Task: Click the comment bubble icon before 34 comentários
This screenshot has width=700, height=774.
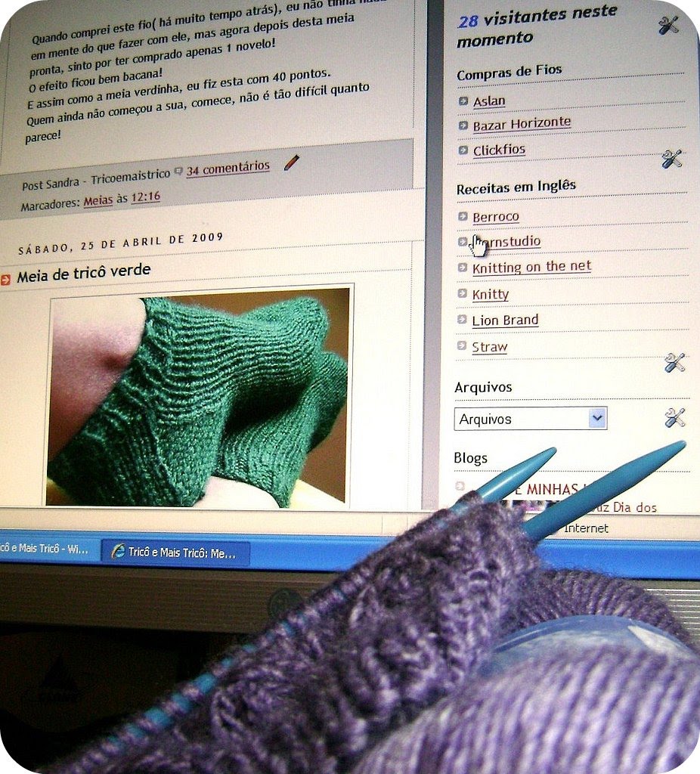Action: pyautogui.click(x=178, y=172)
